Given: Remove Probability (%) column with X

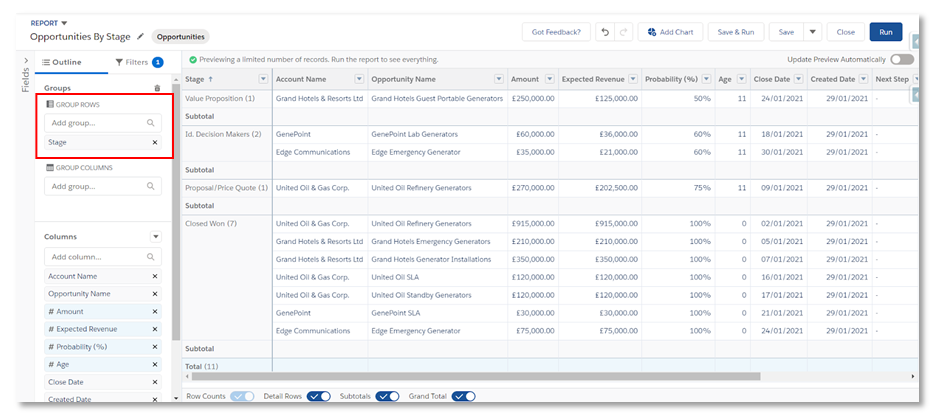Looking at the screenshot, I should (155, 347).
